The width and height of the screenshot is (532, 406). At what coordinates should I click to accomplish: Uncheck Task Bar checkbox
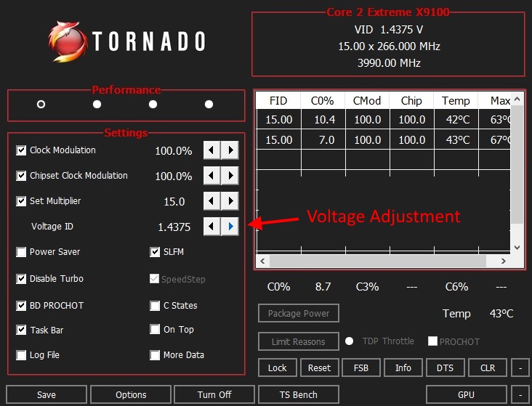pos(21,330)
